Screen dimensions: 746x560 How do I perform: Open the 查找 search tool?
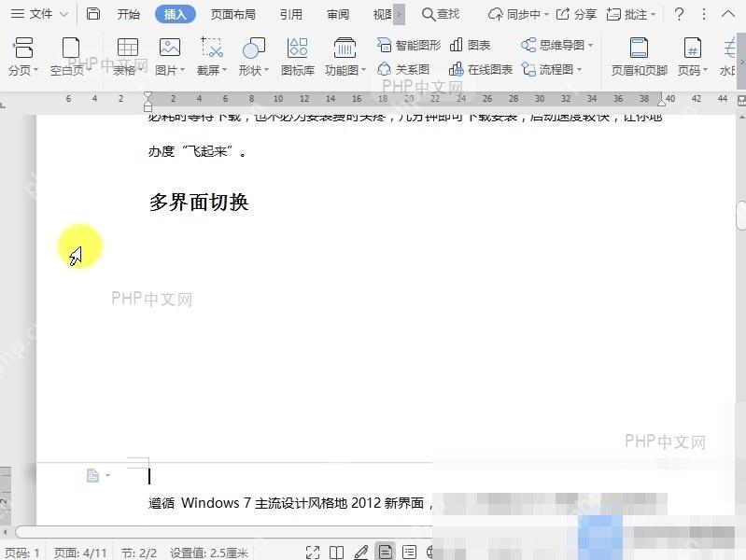pyautogui.click(x=441, y=14)
